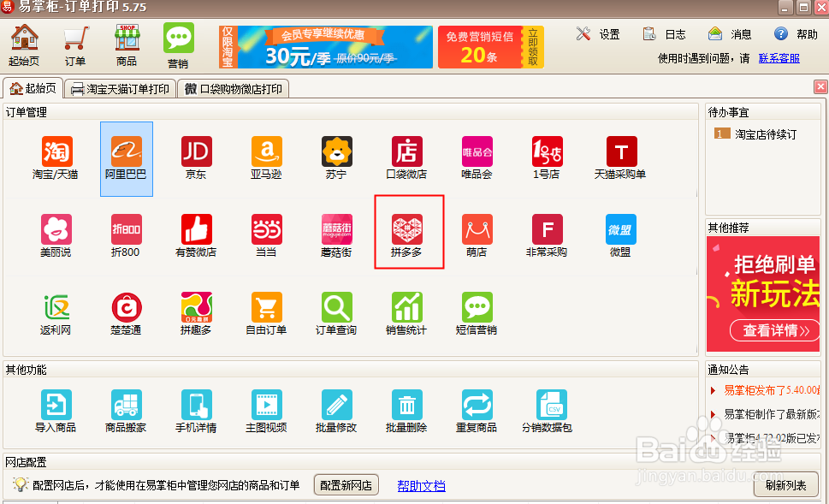Open 分销数据包 CSV icon
This screenshot has height=504, width=829.
[548, 412]
